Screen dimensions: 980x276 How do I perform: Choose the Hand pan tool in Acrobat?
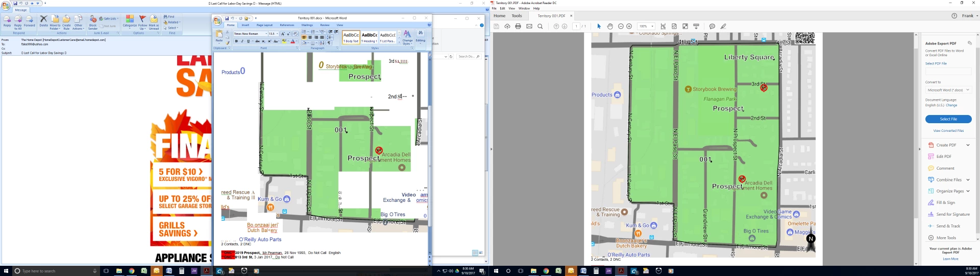coord(610,26)
